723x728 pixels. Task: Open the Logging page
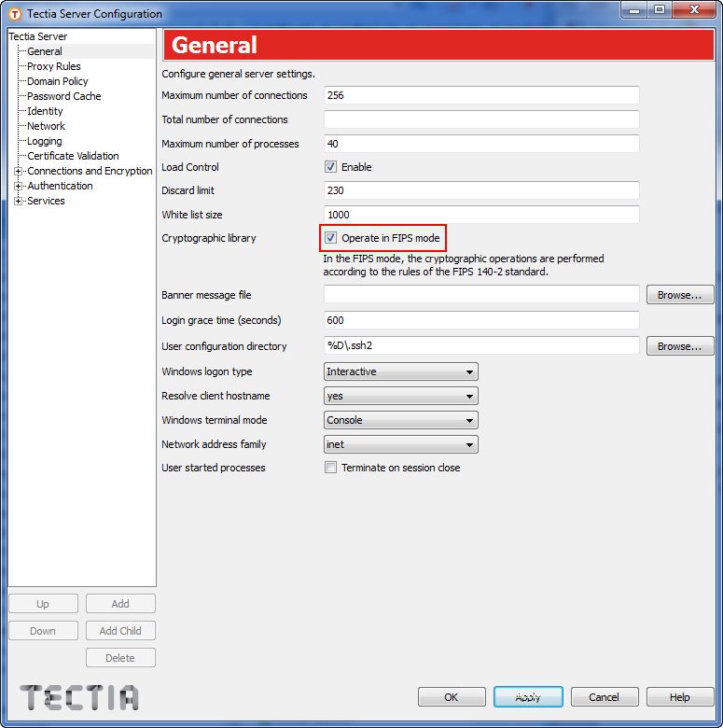click(45, 141)
